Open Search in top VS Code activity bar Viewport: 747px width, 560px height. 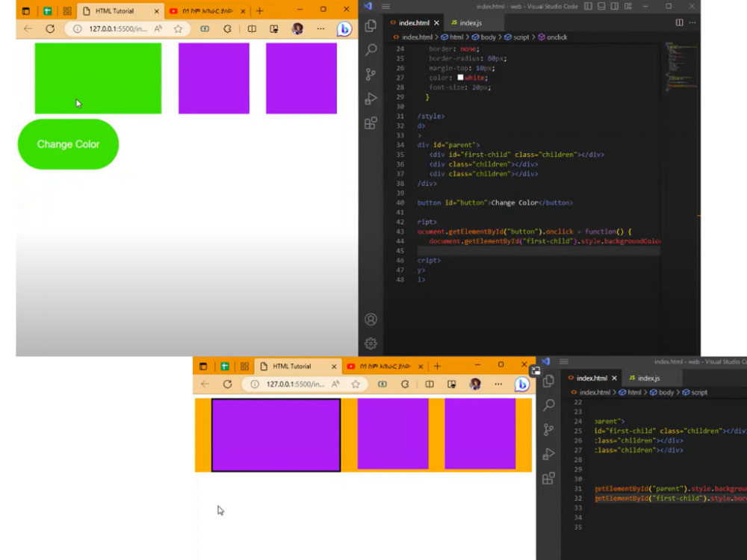point(371,49)
